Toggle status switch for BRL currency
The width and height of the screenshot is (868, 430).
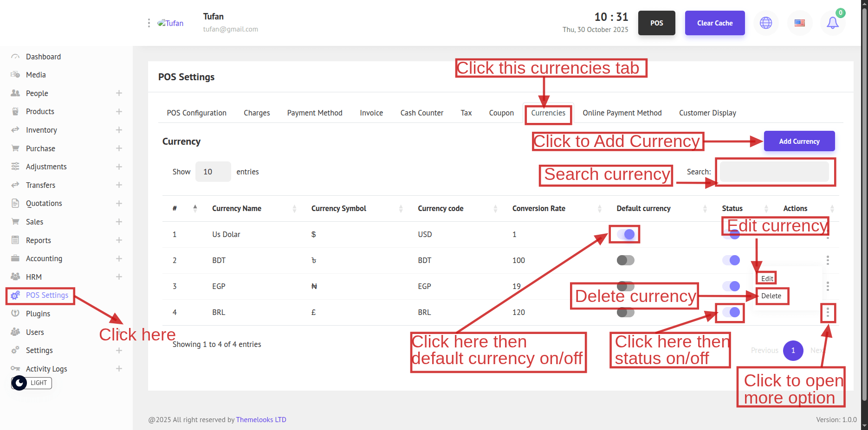(731, 312)
